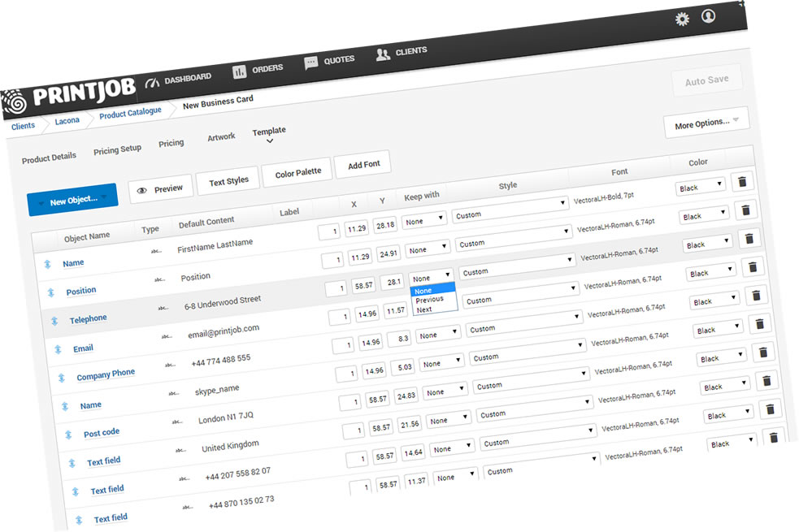The image size is (799, 532).
Task: Click reorder arrows beside FirstName LastName row
Action: [x=47, y=264]
